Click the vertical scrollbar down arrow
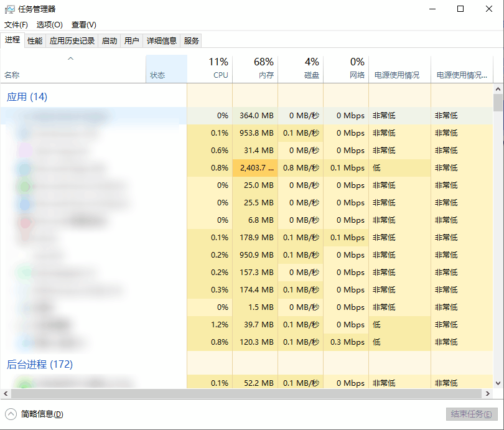 click(498, 383)
